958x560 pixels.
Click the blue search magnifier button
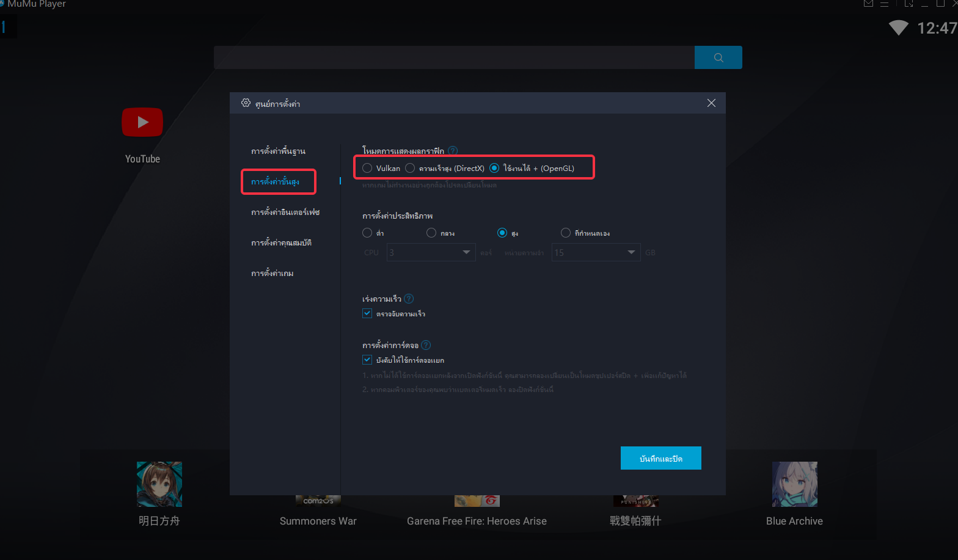pyautogui.click(x=718, y=57)
